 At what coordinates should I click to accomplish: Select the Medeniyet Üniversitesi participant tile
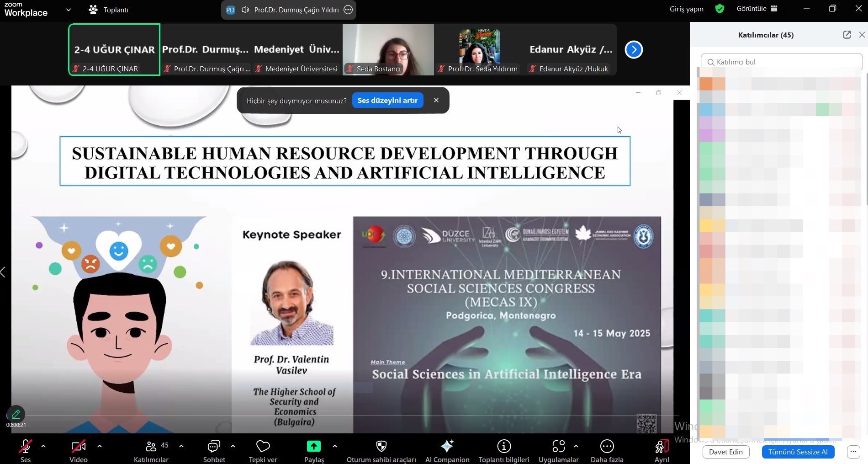(x=297, y=49)
